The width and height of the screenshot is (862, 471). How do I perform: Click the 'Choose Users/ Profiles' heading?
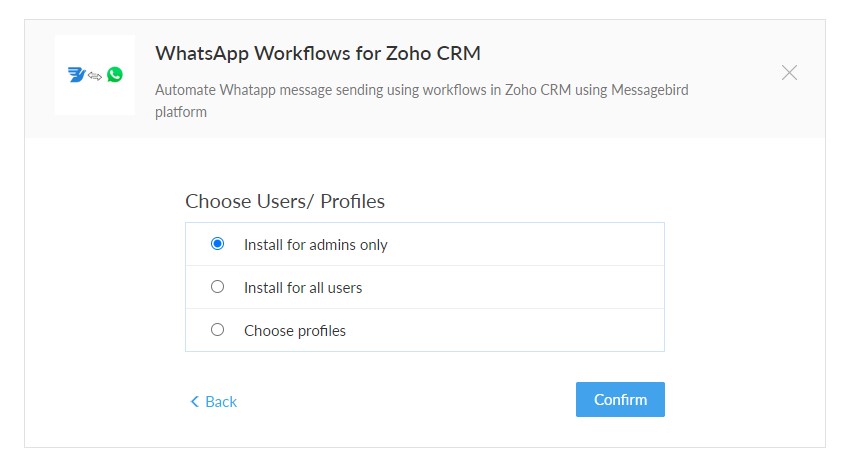(285, 201)
